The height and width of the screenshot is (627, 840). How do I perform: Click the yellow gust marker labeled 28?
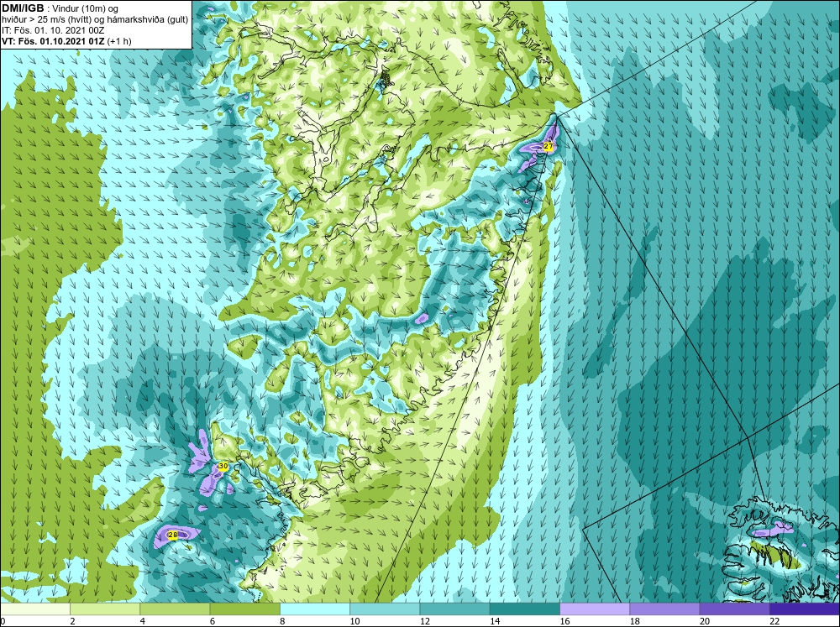coord(172,535)
